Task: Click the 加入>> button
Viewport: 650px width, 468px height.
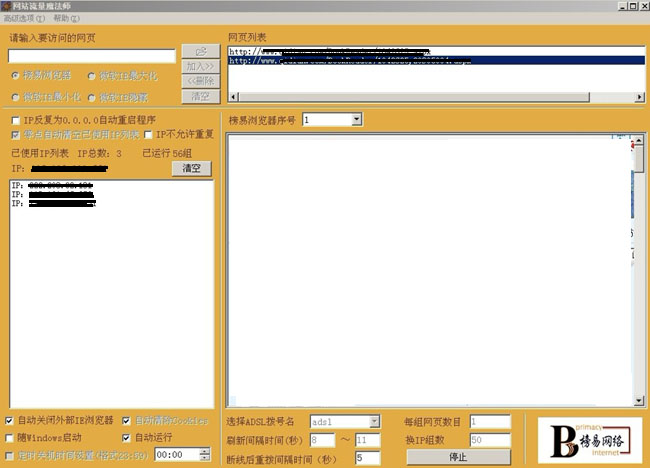Action: pyautogui.click(x=200, y=66)
